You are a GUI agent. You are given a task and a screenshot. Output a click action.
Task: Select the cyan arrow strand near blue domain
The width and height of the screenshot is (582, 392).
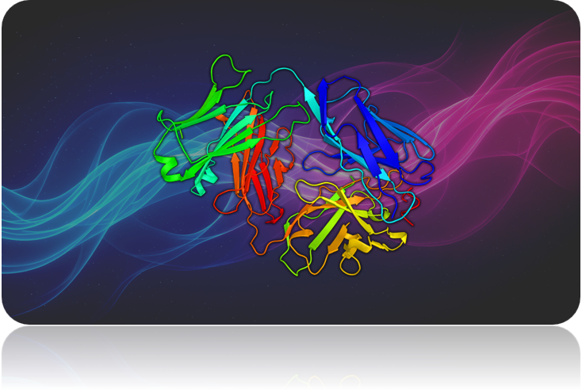[x=316, y=97]
